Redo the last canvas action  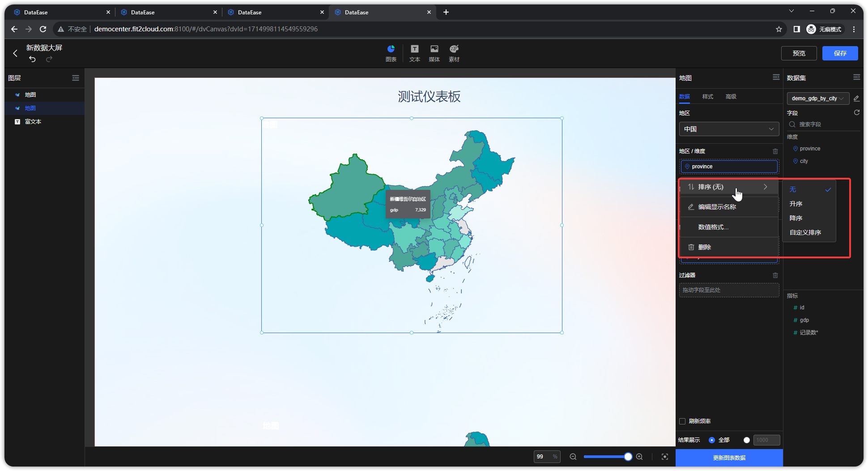click(x=49, y=59)
